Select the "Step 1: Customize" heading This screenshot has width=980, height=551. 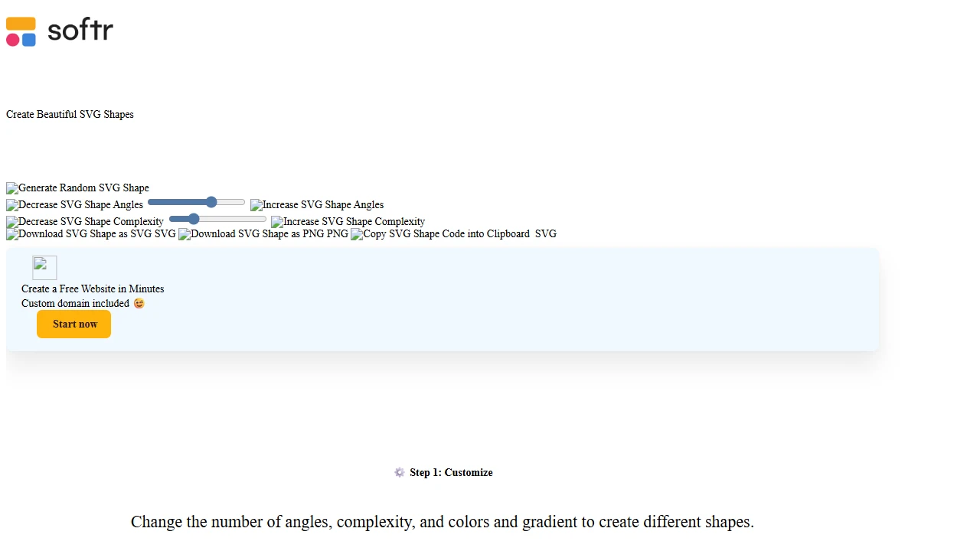pyautogui.click(x=451, y=473)
